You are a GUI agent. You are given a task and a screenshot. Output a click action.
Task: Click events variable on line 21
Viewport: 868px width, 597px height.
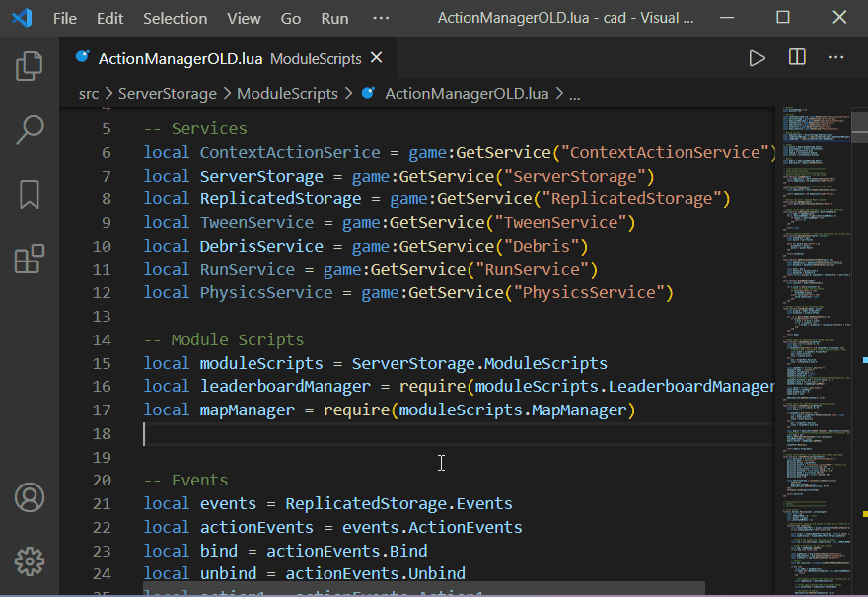point(228,503)
